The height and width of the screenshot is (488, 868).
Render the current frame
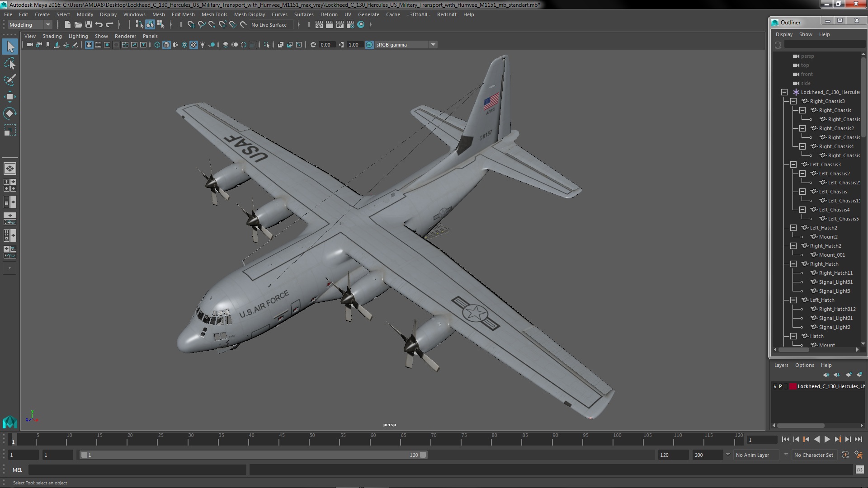point(330,25)
